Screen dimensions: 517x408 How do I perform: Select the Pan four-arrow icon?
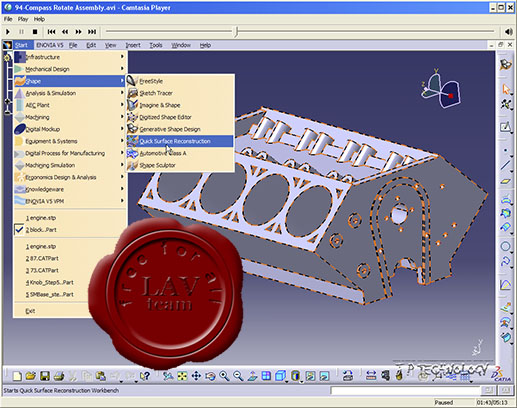click(196, 376)
